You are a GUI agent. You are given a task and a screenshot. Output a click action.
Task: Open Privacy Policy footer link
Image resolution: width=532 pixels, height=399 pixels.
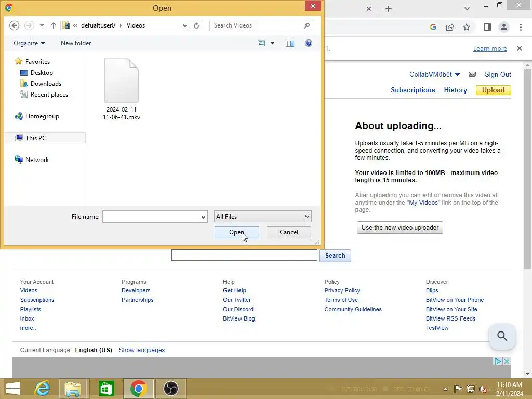[x=342, y=290]
